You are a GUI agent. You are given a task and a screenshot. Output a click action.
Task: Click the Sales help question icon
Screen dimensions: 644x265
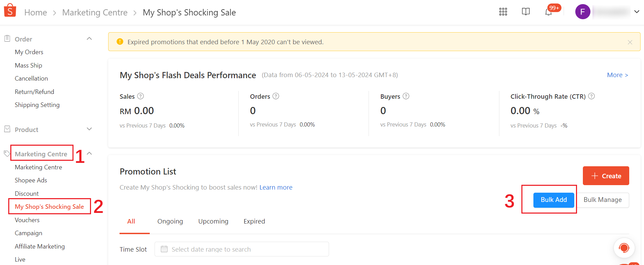point(140,96)
